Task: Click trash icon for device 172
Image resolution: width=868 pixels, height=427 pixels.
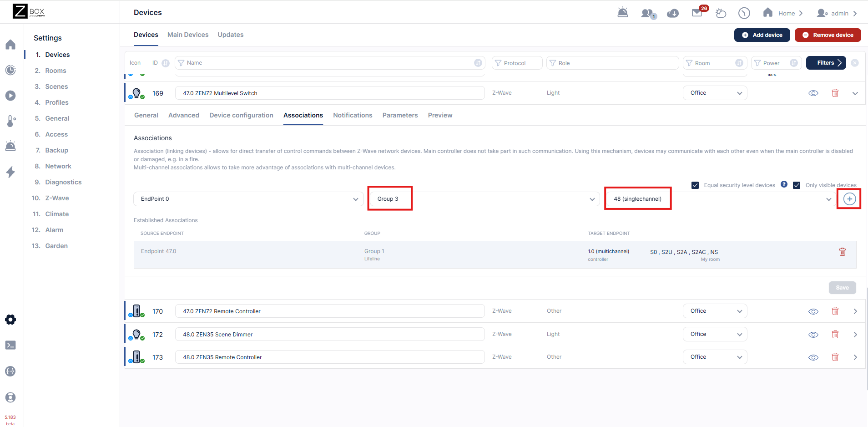Action: (835, 335)
